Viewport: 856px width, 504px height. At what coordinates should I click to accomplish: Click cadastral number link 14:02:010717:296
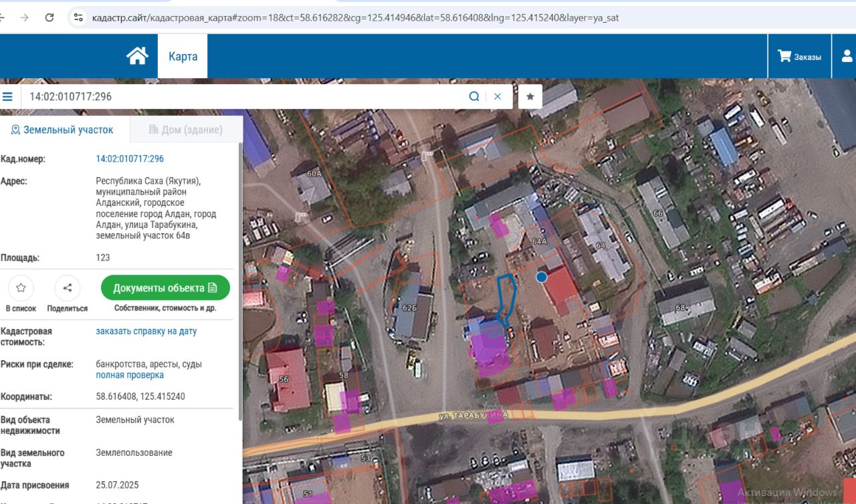pos(130,159)
